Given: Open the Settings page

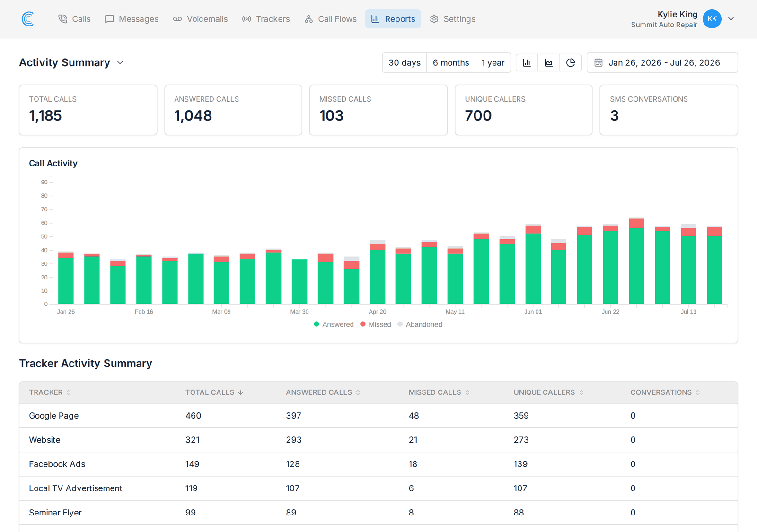Looking at the screenshot, I should (452, 19).
